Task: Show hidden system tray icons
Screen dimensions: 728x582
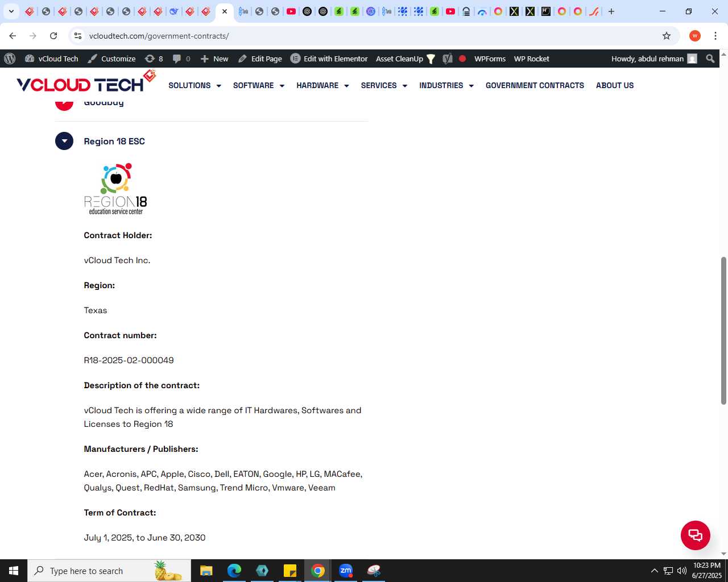Action: point(654,571)
